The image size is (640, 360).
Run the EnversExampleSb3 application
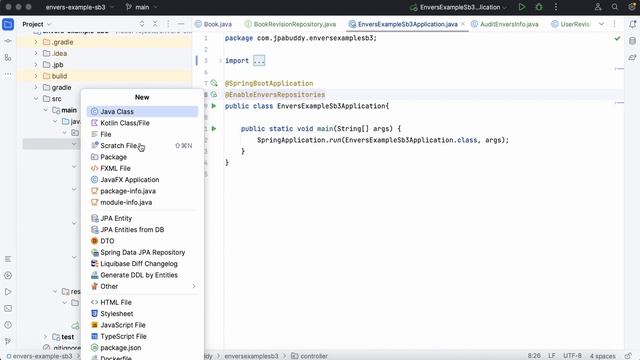click(522, 7)
